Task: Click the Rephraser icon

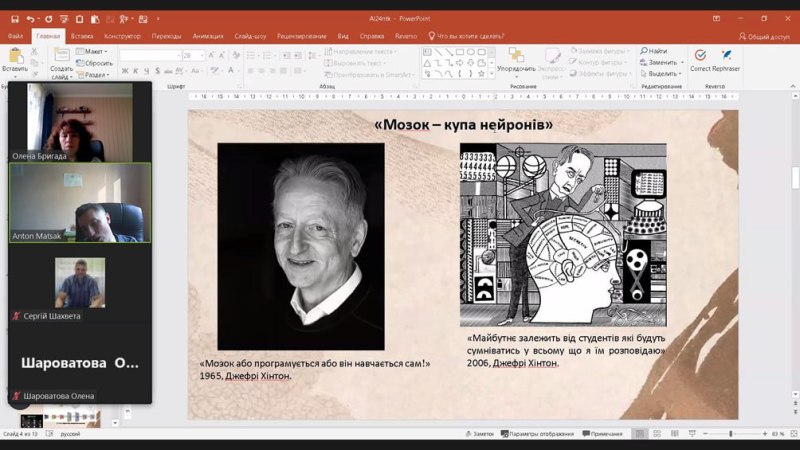Action: [x=727, y=55]
